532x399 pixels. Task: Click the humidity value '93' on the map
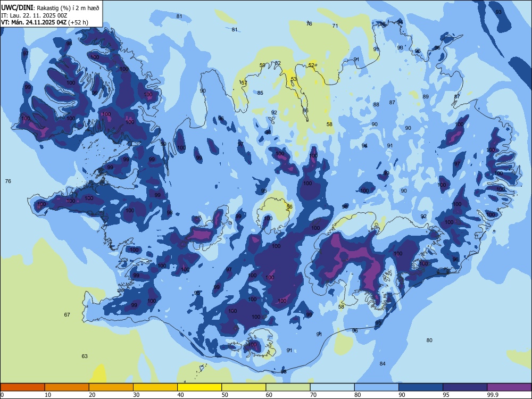[x=498, y=12]
